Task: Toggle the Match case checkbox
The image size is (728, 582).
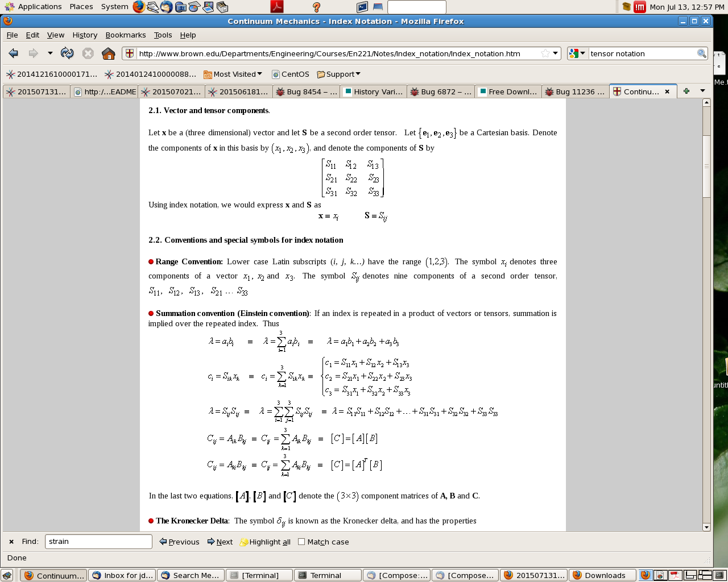Action: (x=301, y=542)
